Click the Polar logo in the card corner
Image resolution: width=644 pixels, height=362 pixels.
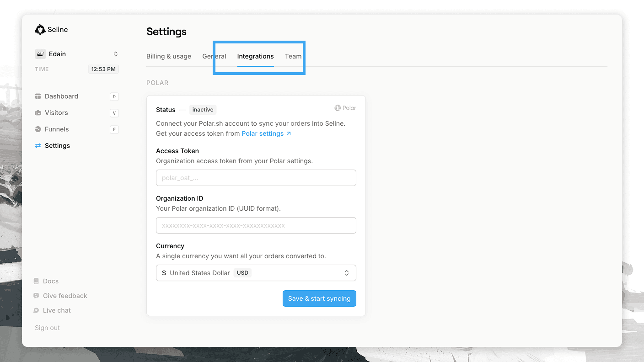point(345,108)
